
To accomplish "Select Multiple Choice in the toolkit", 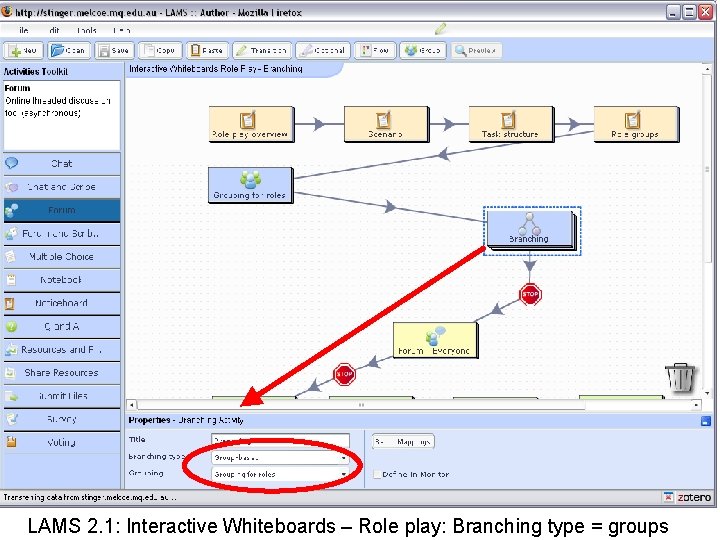I will (x=62, y=257).
